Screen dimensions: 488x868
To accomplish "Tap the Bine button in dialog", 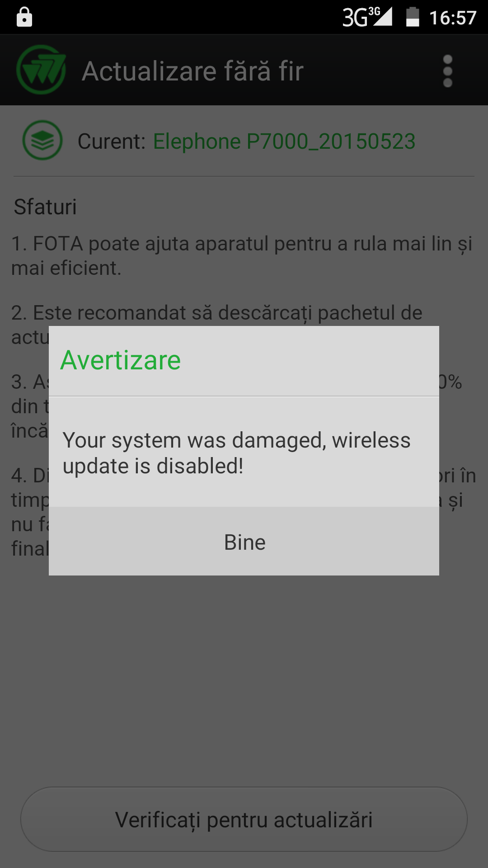I will (x=244, y=541).
